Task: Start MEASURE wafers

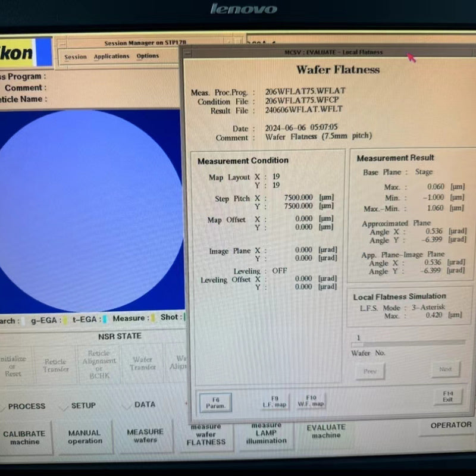Action: (x=145, y=436)
